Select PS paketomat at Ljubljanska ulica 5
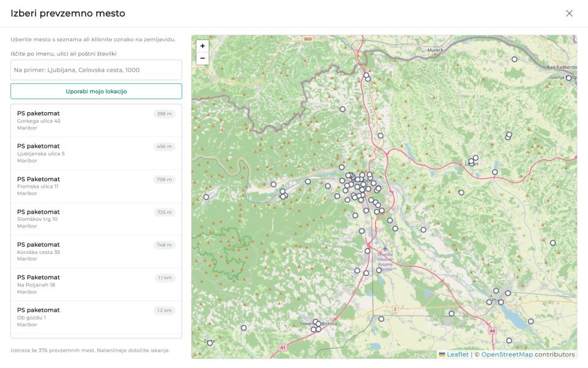The height and width of the screenshot is (368, 588). [x=96, y=153]
